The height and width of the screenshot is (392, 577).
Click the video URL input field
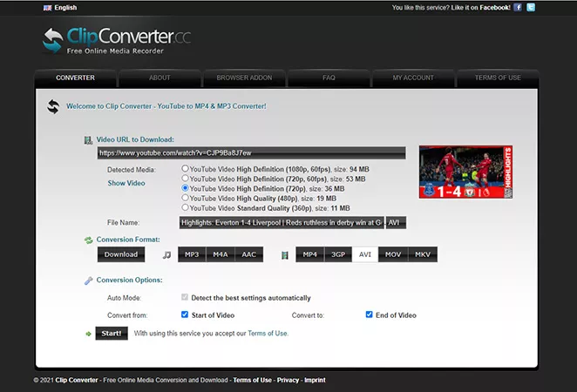tap(252, 153)
